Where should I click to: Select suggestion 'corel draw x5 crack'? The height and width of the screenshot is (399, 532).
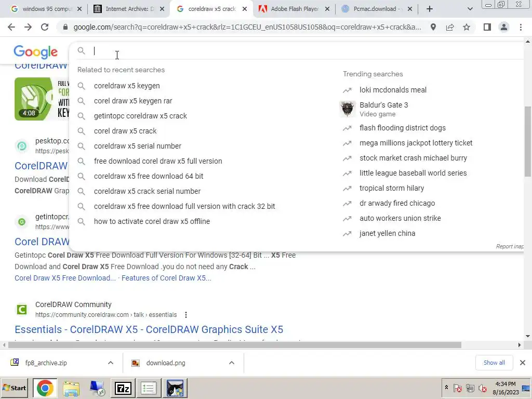tap(125, 131)
